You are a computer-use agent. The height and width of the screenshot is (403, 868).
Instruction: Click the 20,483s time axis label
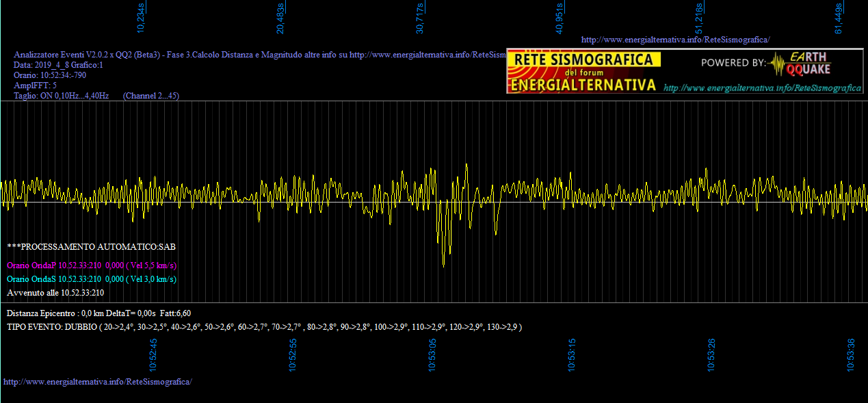click(x=280, y=19)
